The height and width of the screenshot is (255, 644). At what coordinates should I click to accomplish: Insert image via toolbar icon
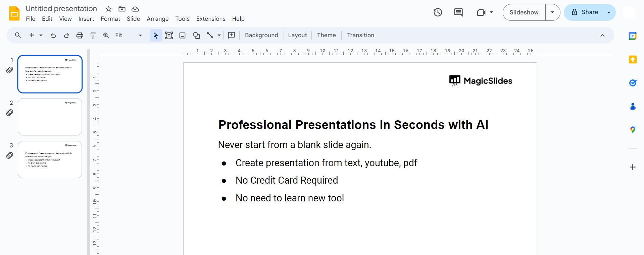182,35
